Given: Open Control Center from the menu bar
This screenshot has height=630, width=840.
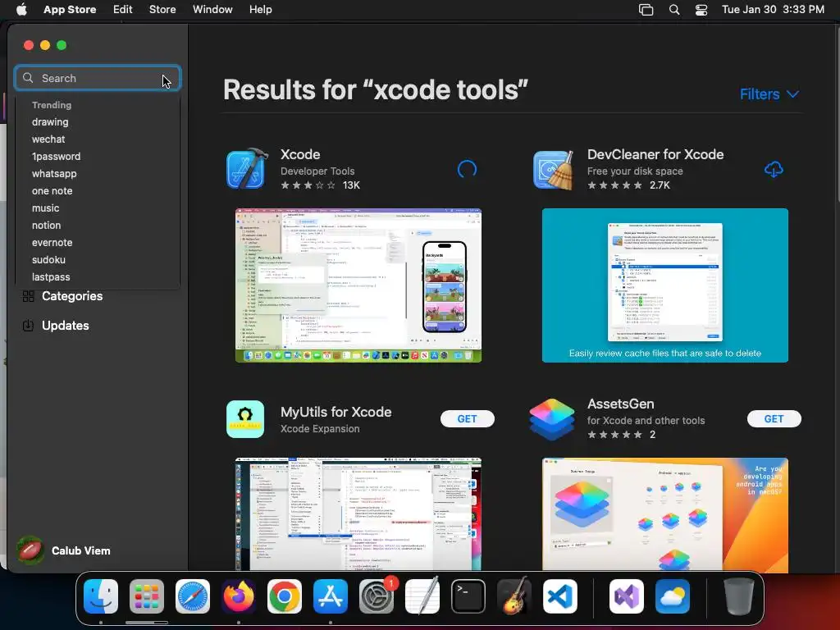Looking at the screenshot, I should click(701, 10).
